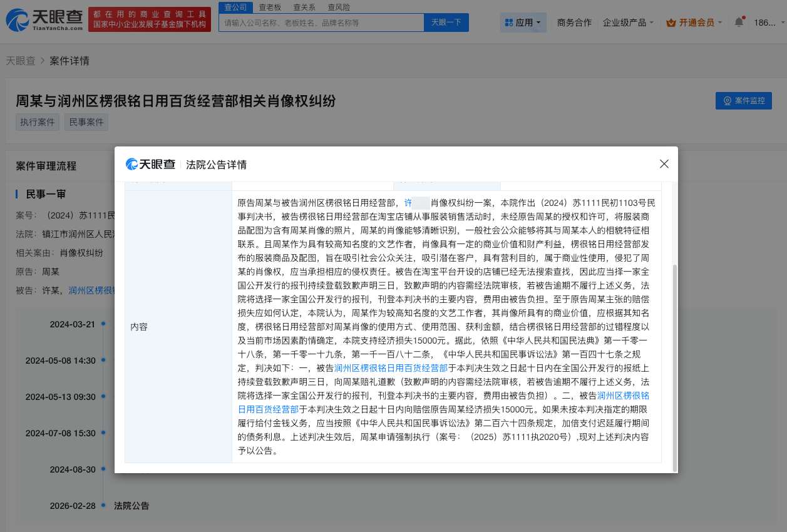Select the 查风险 tab
The height and width of the screenshot is (532, 787).
click(x=338, y=7)
